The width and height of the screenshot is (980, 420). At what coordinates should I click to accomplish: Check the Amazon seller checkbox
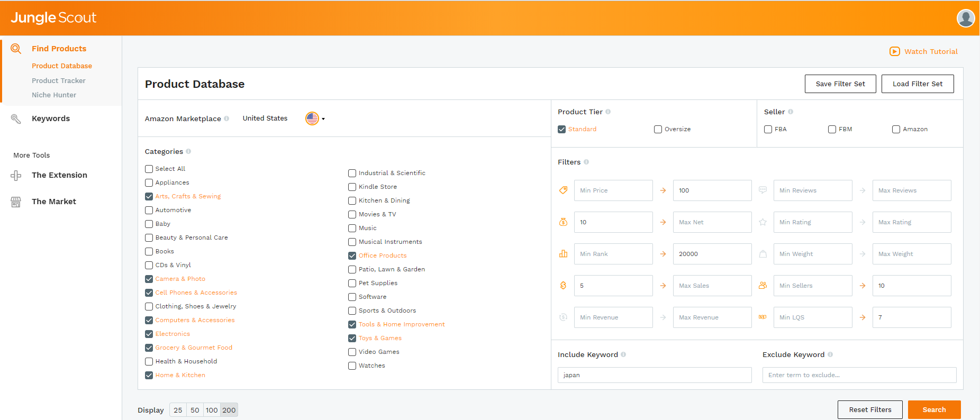896,129
